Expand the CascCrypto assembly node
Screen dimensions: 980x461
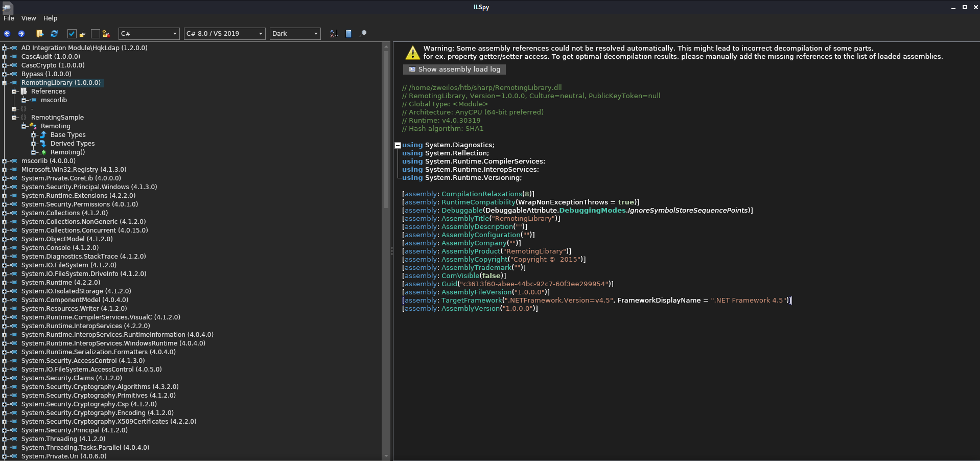point(5,65)
